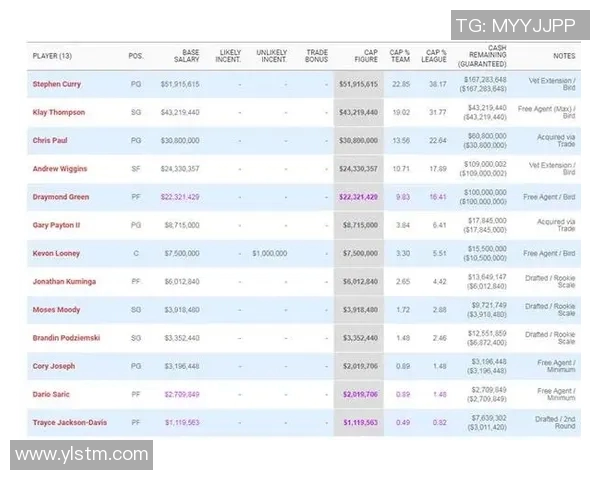Select the Jonathan Kuminga name link
600x480 pixels.
coord(64,282)
